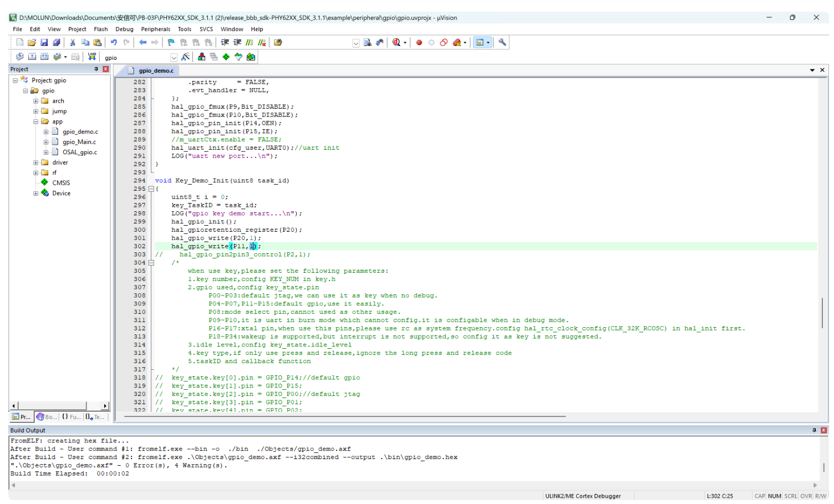Image resolution: width=834 pixels, height=504 pixels.
Task: Insert breakpoint with red circle icon
Action: (419, 42)
